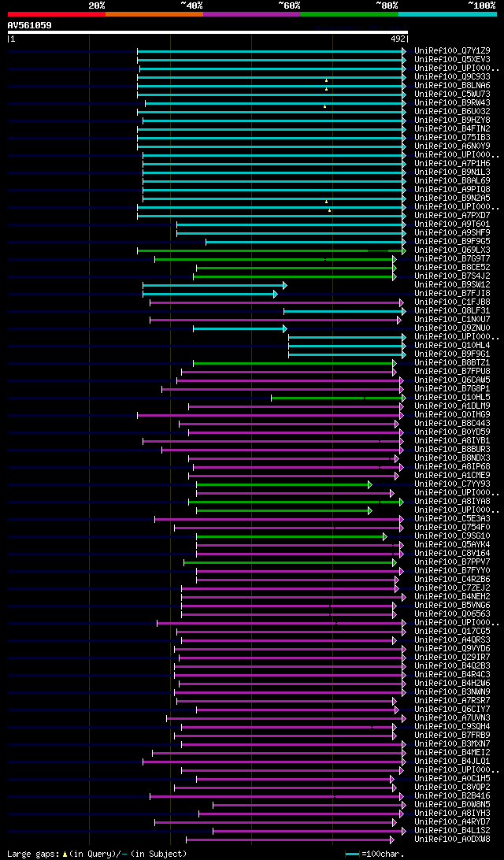
Task: Click the cyan alignment bar for B9F9G1
Action: click(x=347, y=354)
